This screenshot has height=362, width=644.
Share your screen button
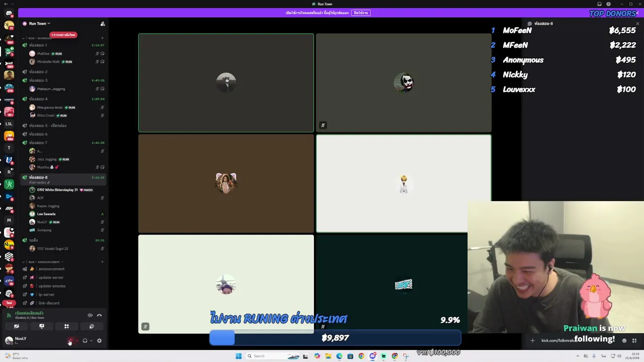(x=42, y=326)
